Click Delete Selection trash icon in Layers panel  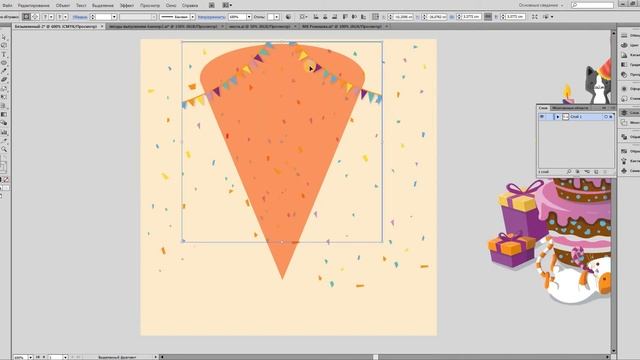pyautogui.click(x=605, y=172)
